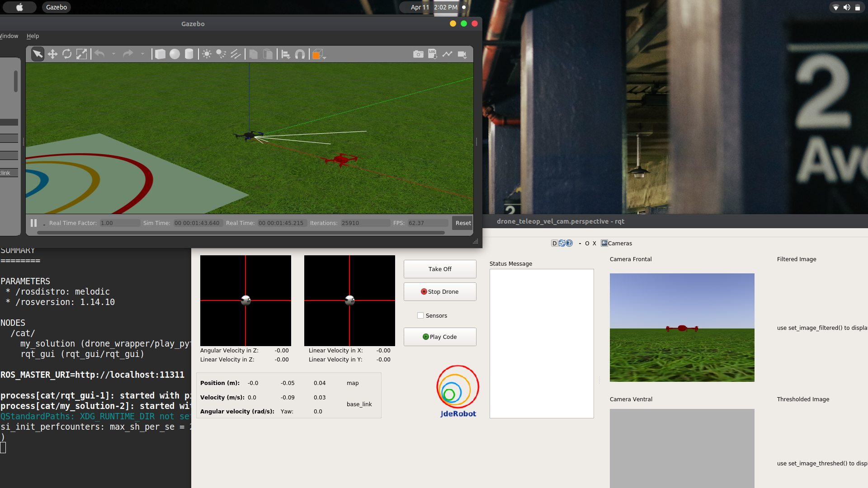Add a spot light to the scene
This screenshot has width=868, height=488.
click(x=221, y=54)
